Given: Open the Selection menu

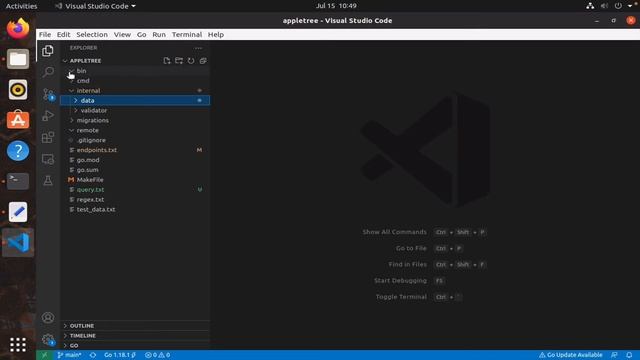Looking at the screenshot, I should pos(92,35).
